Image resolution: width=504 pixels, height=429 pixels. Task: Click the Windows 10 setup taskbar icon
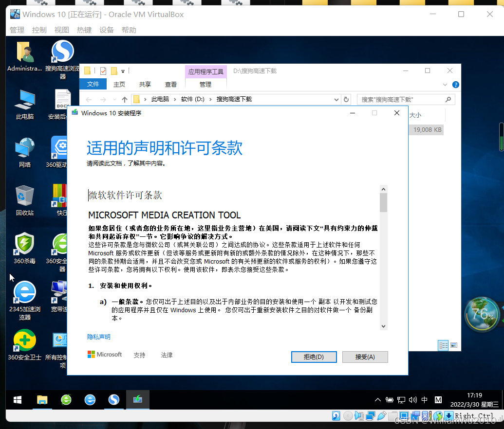pos(138,400)
